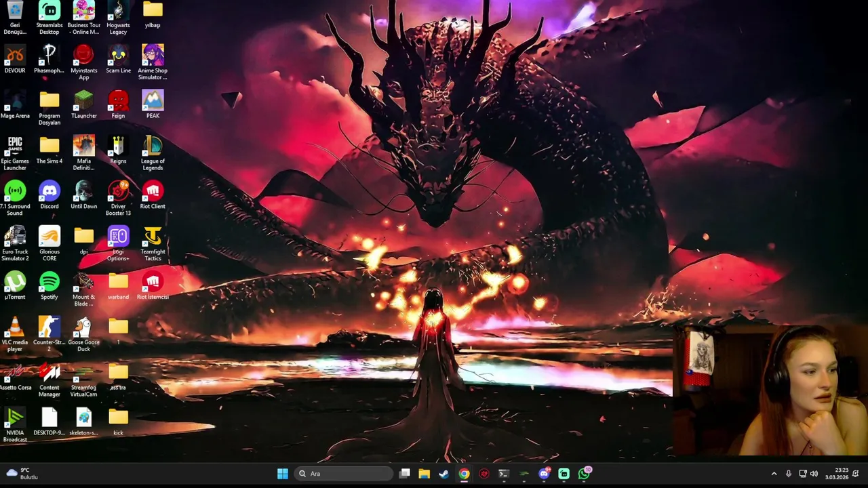868x488 pixels.
Task: Open the clock showing 23:23
Action: click(x=836, y=473)
